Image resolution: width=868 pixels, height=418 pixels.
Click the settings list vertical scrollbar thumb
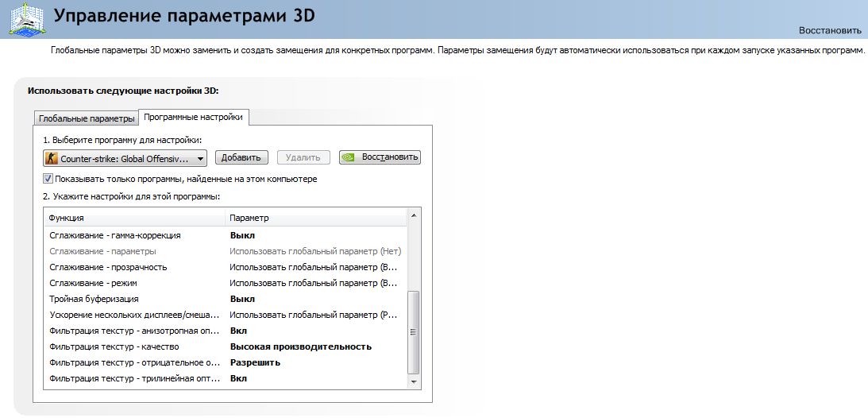click(414, 332)
